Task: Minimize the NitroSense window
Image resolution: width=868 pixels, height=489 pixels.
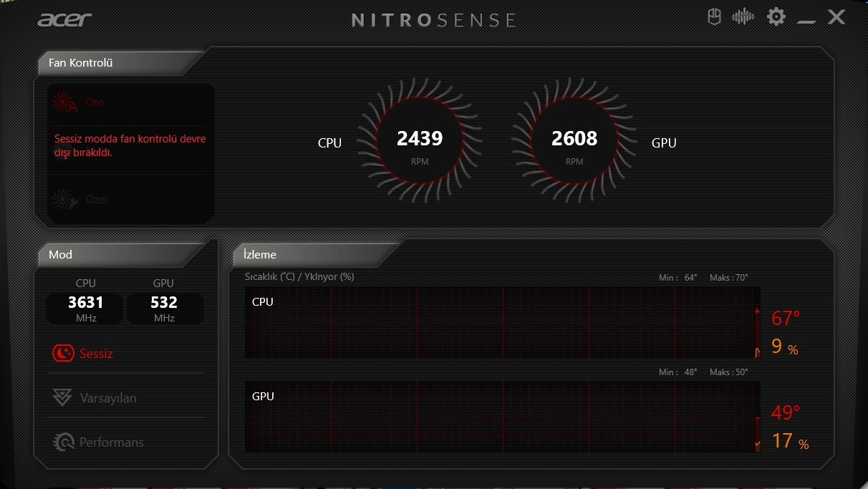Action: tap(806, 23)
